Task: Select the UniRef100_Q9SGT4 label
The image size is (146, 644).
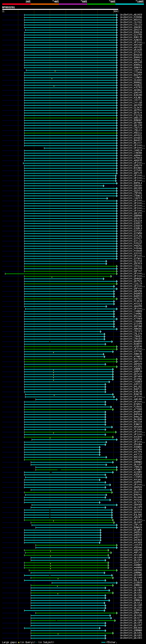Action: point(131,30)
